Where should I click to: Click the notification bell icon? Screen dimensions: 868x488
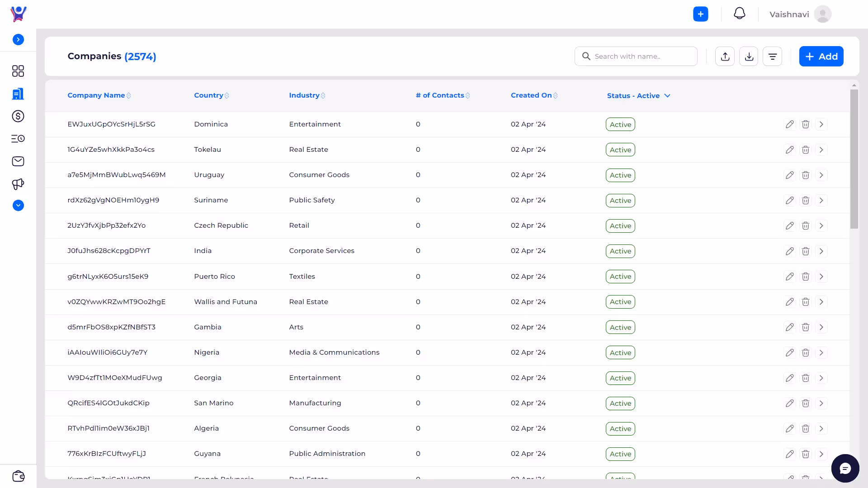coord(739,14)
